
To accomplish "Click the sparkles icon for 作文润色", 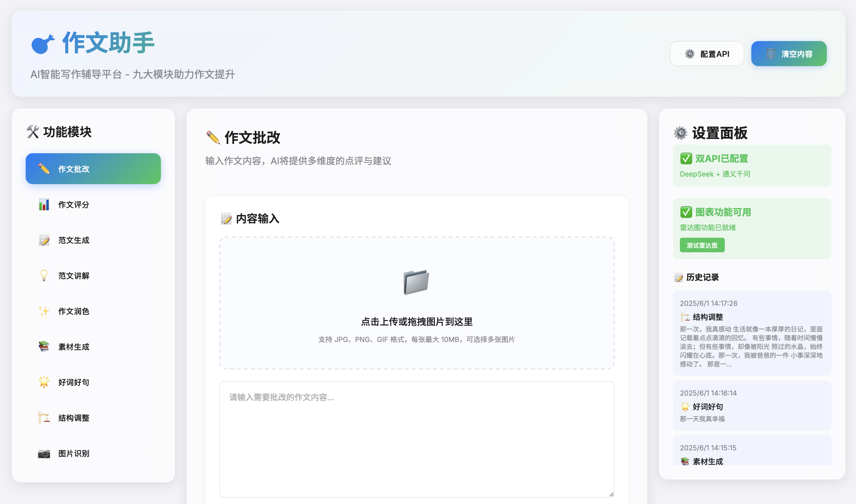I will click(44, 311).
